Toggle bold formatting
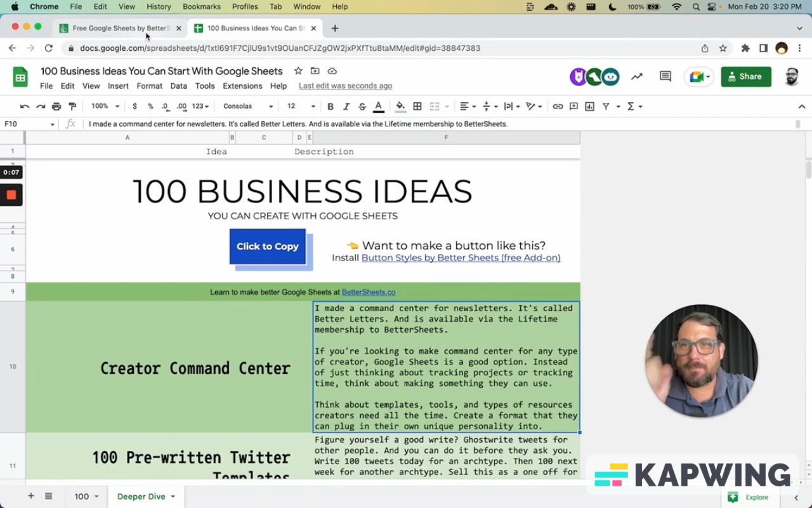The image size is (812, 508). coord(331,107)
